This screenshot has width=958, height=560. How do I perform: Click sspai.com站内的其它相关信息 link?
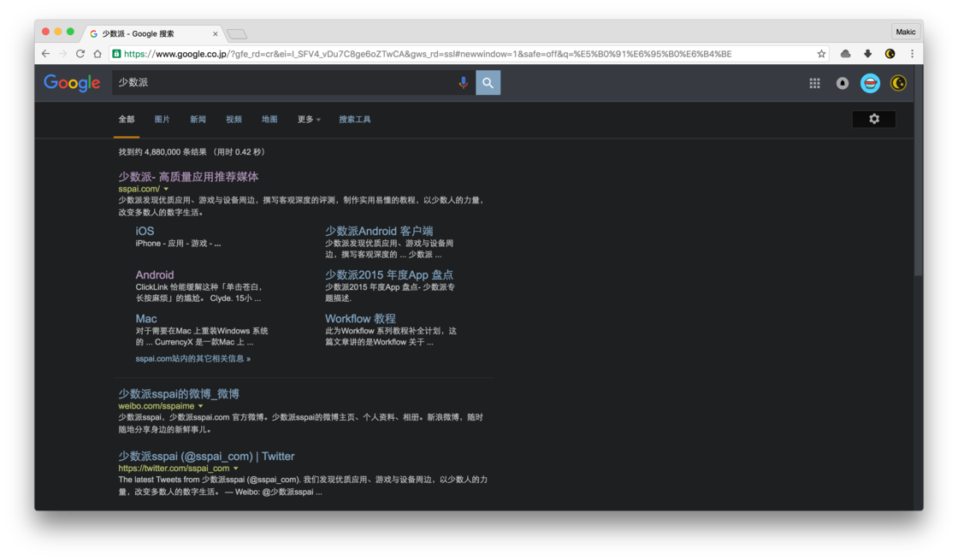[x=193, y=358]
